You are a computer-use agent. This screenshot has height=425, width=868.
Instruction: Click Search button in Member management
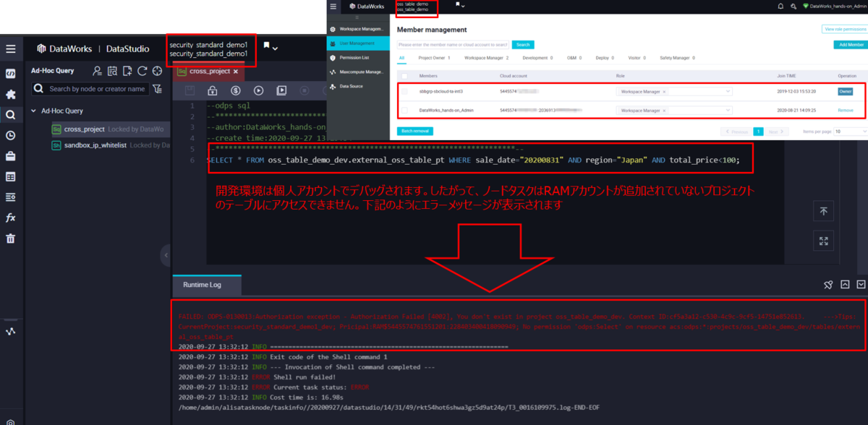(x=522, y=45)
